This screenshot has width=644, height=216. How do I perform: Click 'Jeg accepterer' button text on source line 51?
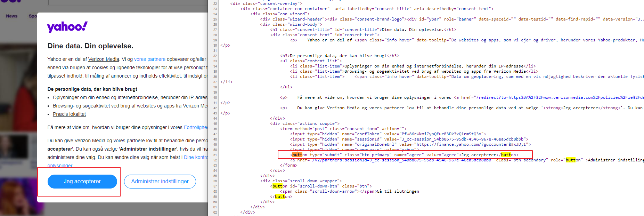coord(479,155)
